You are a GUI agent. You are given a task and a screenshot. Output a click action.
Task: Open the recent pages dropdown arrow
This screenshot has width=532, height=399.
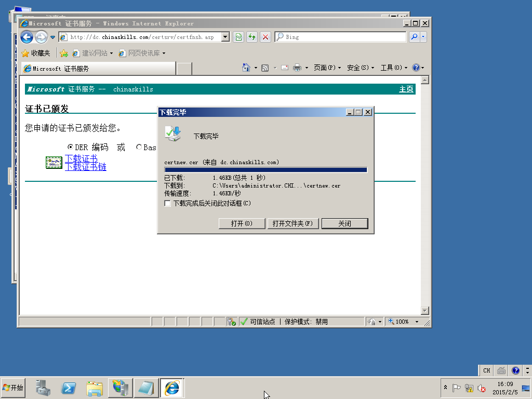pos(52,37)
